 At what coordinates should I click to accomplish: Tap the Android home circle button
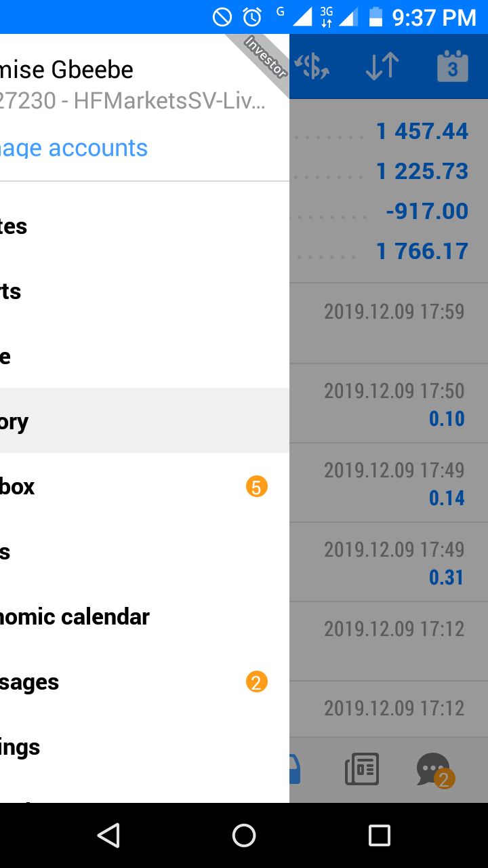[x=244, y=835]
